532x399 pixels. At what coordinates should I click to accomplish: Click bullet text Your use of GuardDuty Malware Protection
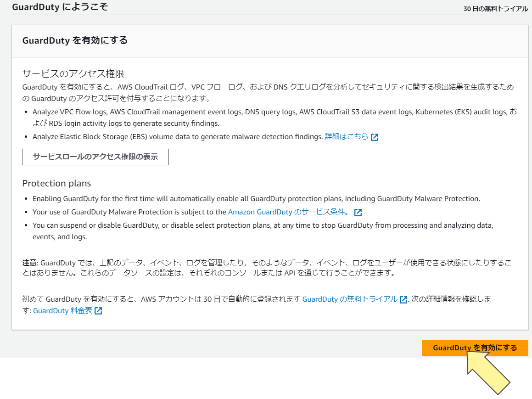click(129, 212)
